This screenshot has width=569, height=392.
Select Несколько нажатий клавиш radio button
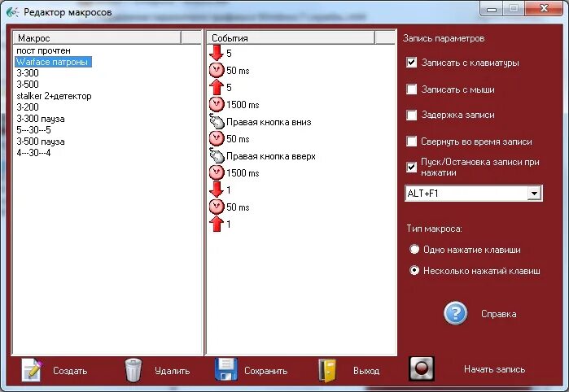pos(414,271)
